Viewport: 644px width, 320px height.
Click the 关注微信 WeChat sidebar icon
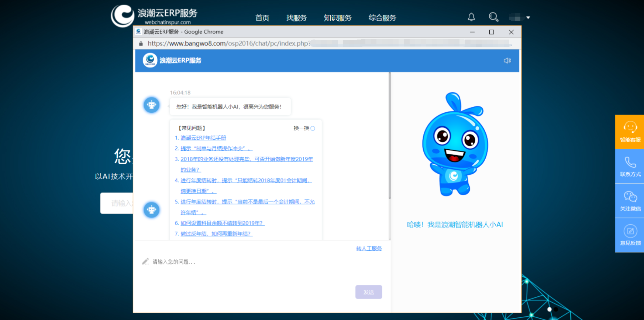tap(630, 201)
